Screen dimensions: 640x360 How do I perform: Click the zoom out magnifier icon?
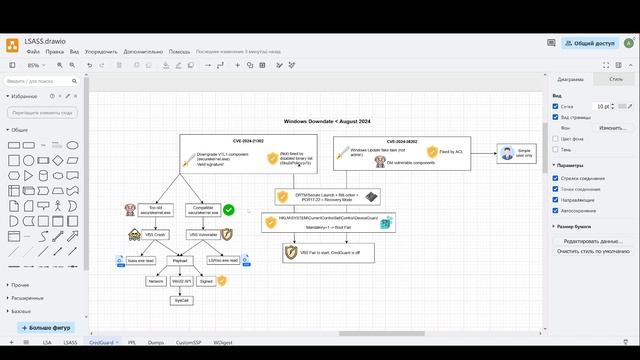coord(72,65)
